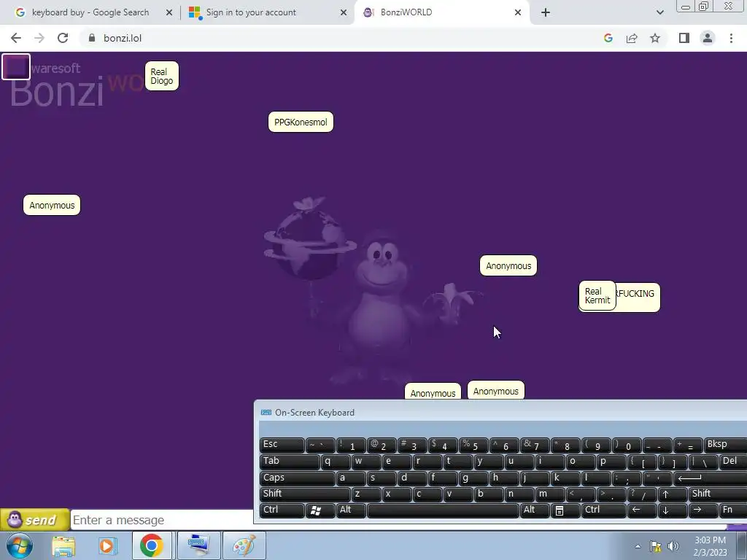Open the On-Screen Keyboard taskbar icon
Screen dimensions: 747x560
pos(198,545)
